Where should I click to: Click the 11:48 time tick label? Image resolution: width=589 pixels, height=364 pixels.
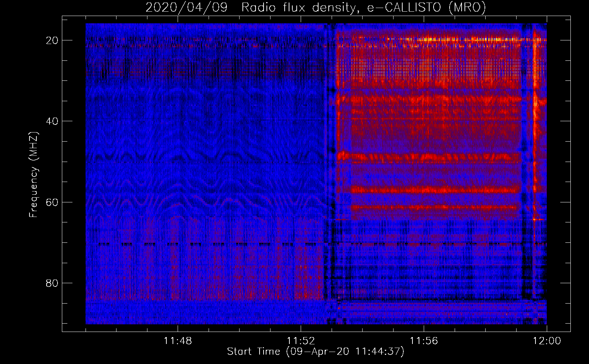tap(178, 341)
